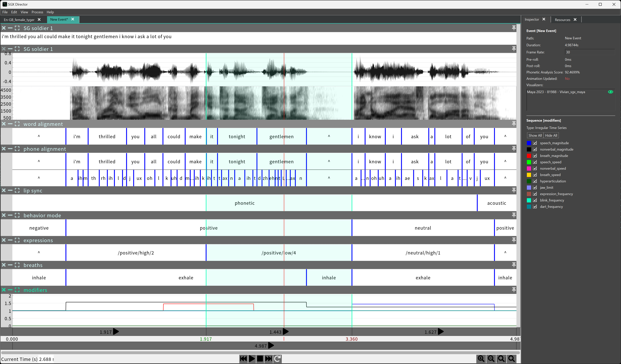Pin the word alignment track

click(x=514, y=124)
